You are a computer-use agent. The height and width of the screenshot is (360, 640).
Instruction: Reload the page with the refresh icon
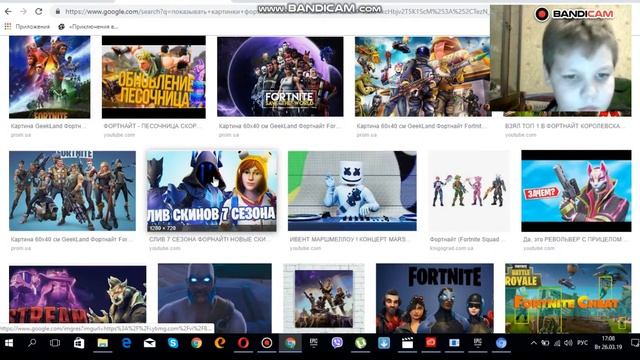coord(38,12)
